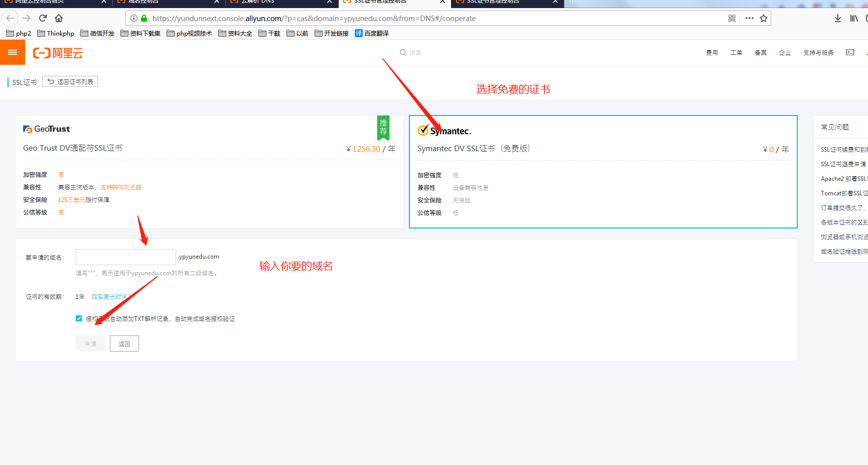Open FAQ link 'SSL证书退费申请'

843,164
